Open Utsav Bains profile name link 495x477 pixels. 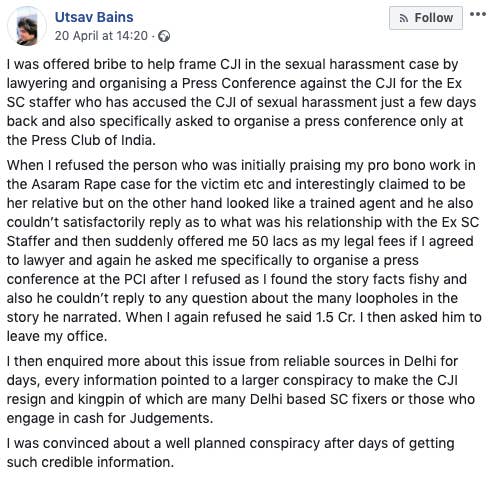coord(94,17)
